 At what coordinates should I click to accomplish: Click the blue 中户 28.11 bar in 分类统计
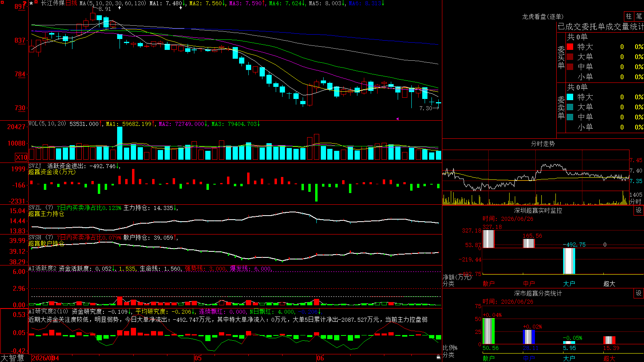coord(528,337)
